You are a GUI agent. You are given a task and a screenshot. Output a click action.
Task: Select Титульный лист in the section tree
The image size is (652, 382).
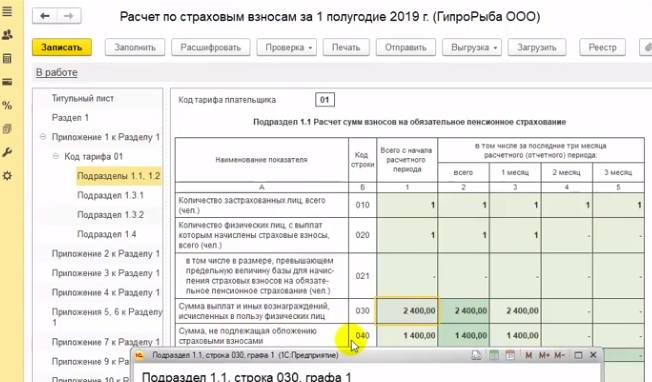coord(83,99)
